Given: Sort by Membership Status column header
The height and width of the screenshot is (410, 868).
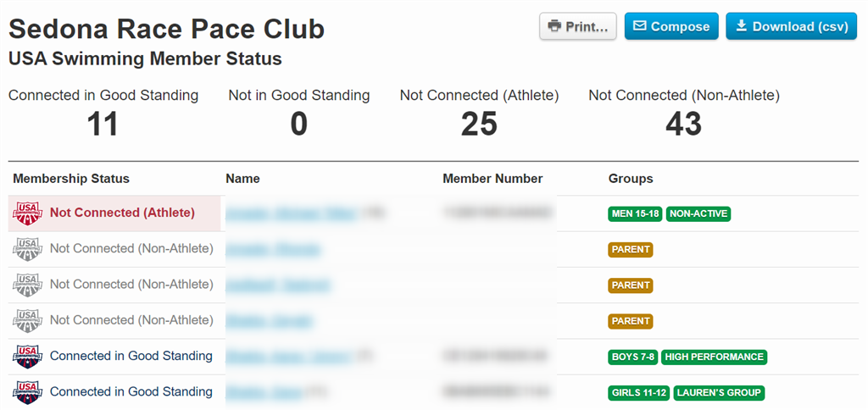Looking at the screenshot, I should click(71, 179).
